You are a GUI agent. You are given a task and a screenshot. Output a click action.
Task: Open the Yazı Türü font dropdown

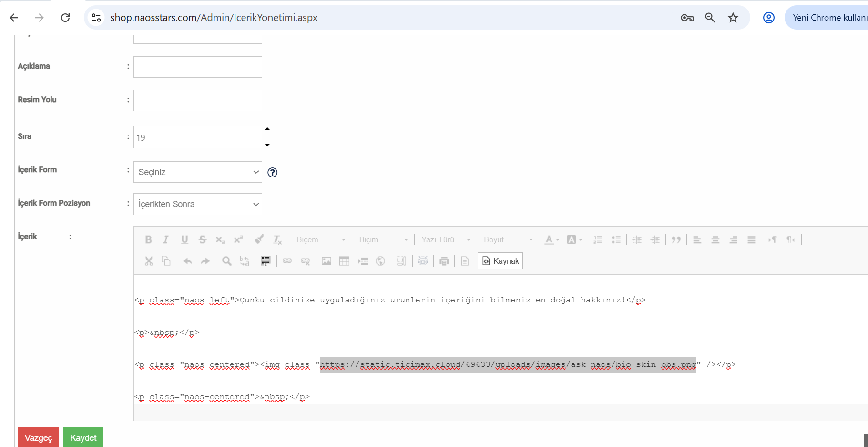click(x=446, y=239)
